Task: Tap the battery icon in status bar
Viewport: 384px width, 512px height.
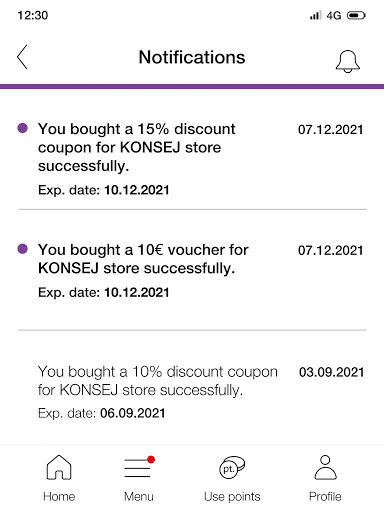Action: click(356, 15)
